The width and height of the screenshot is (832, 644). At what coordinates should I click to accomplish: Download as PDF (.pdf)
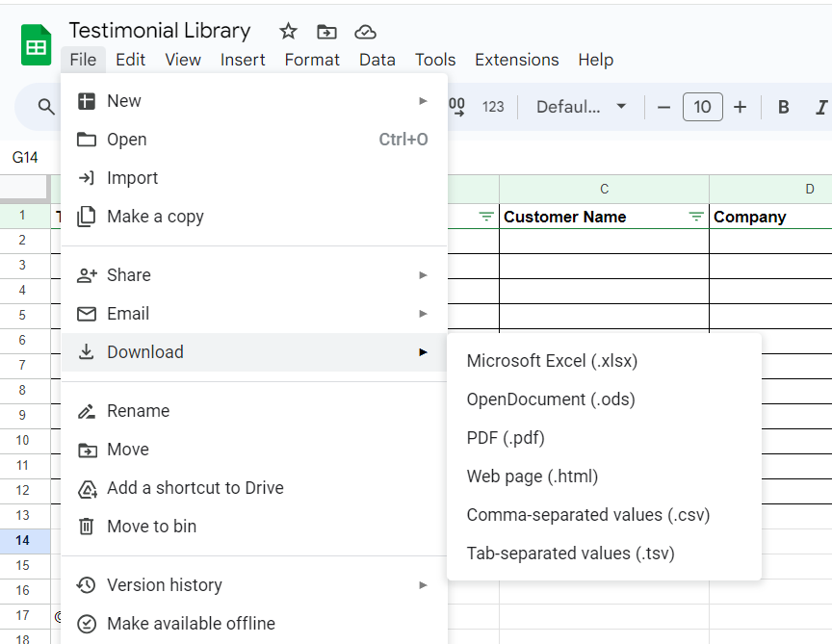click(x=604, y=438)
